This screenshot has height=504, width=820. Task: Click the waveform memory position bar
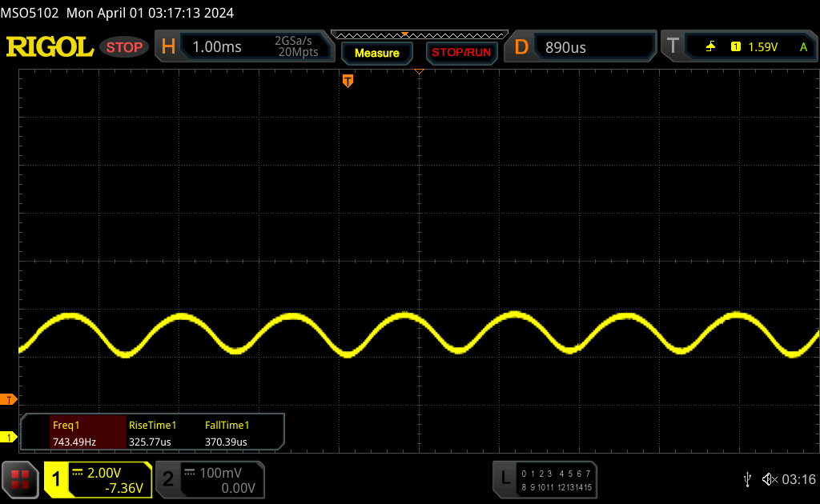click(x=420, y=35)
